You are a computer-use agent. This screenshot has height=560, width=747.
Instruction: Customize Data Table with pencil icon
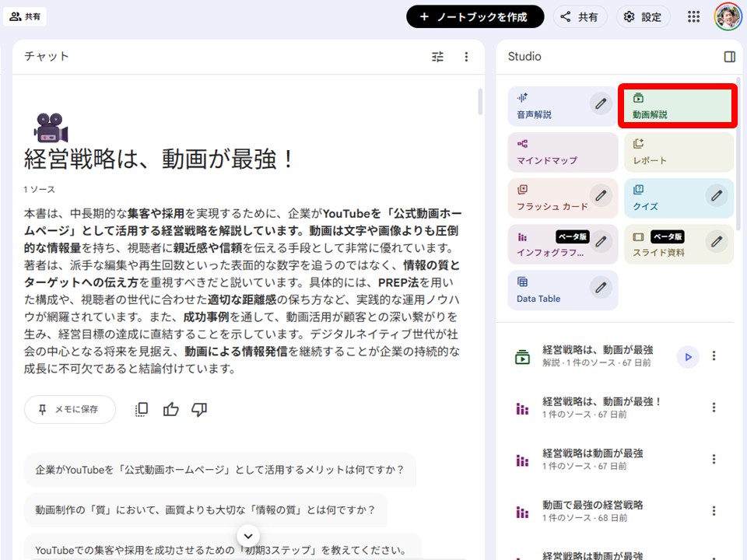601,288
